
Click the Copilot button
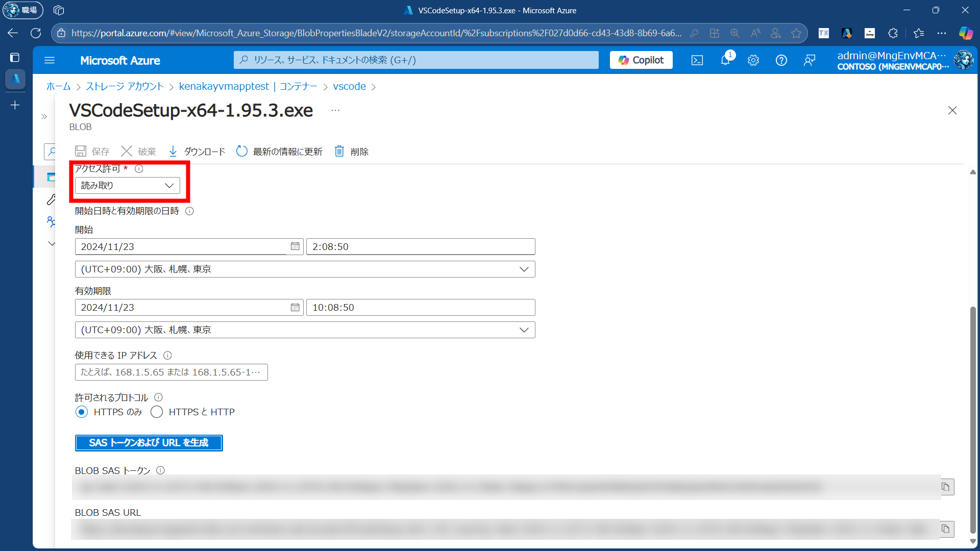pyautogui.click(x=641, y=60)
